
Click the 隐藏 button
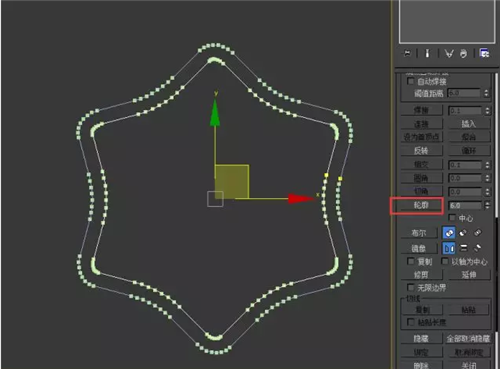click(x=421, y=338)
